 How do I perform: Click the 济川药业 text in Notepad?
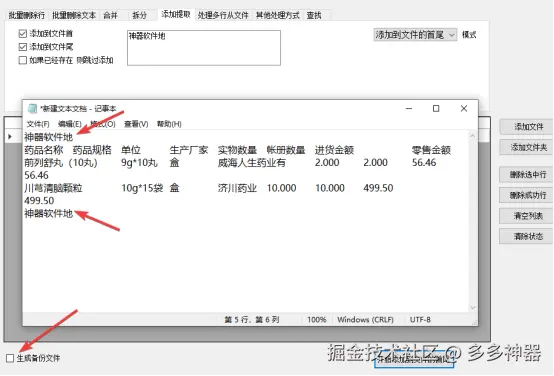[237, 188]
